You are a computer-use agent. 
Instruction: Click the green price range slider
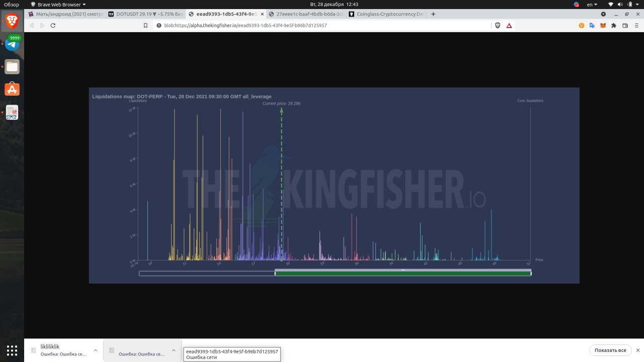[x=403, y=274]
